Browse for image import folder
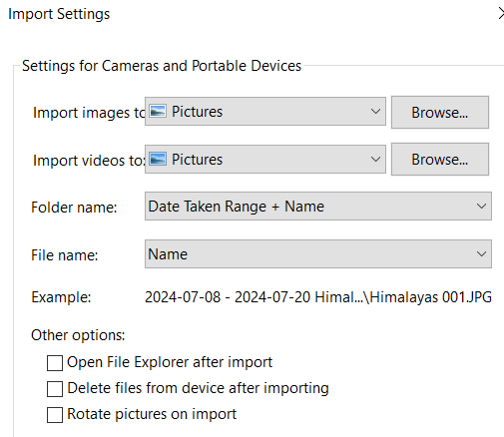The width and height of the screenshot is (504, 437). point(440,113)
